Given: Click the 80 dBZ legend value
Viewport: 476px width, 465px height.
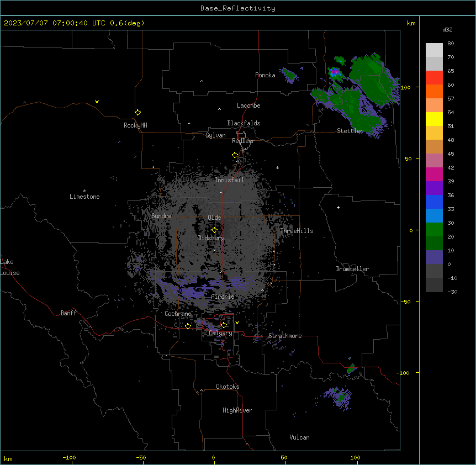Looking at the screenshot, I should click(x=451, y=44).
